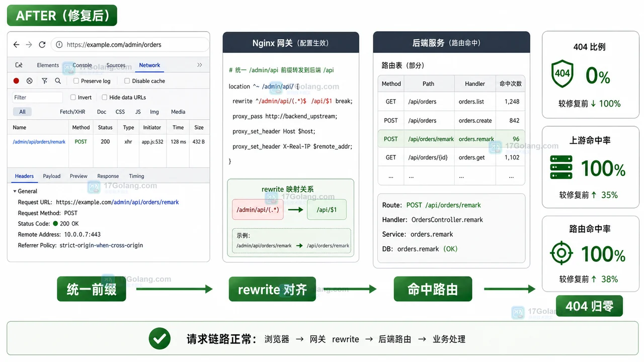Click the rewrite 对齐 green button
Viewport: 644px width, 362px height.
tap(272, 289)
